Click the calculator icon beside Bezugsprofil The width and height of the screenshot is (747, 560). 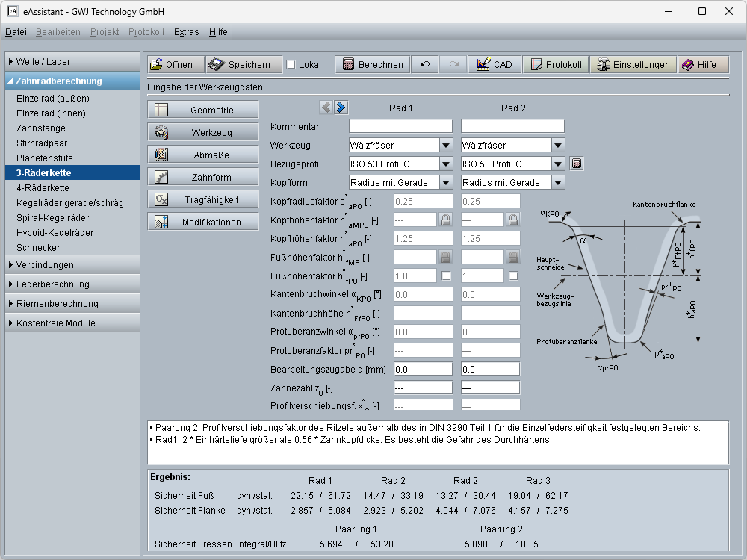point(576,164)
